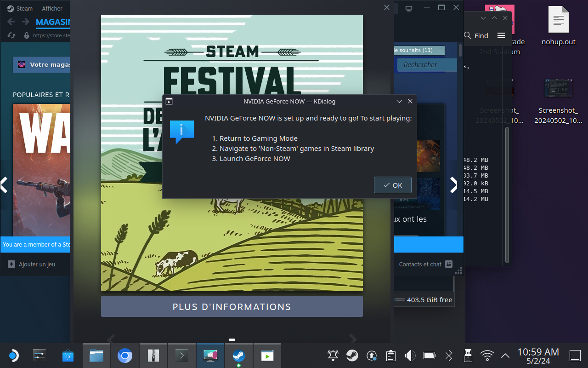Click the Konsole maximize chevron
The height and width of the screenshot is (368, 588).
tap(494, 18)
